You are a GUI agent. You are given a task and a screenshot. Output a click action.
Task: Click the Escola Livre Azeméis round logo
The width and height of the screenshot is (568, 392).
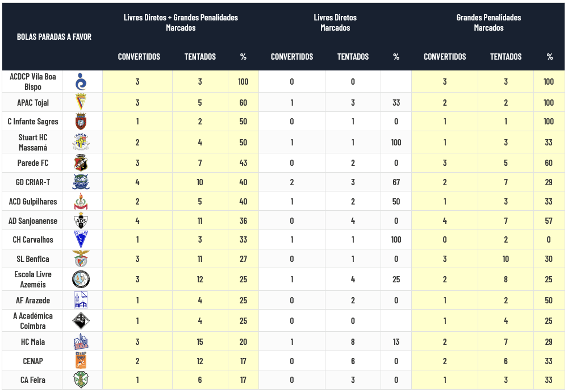pos(81,280)
